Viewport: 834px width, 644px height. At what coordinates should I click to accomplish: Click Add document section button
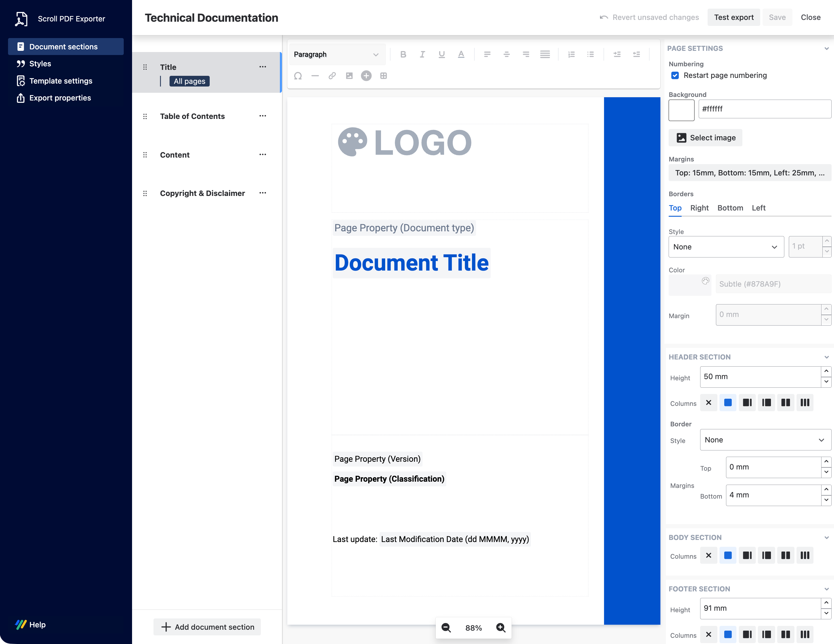207,627
